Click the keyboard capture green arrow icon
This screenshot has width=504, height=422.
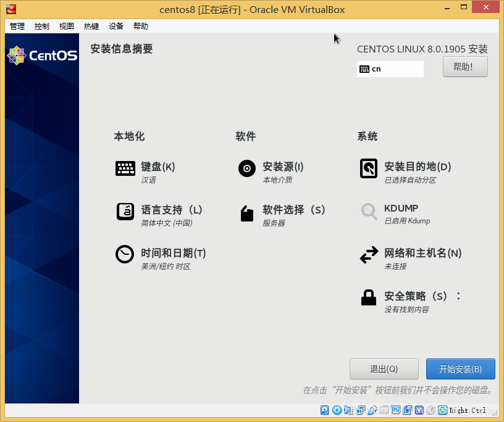click(443, 410)
